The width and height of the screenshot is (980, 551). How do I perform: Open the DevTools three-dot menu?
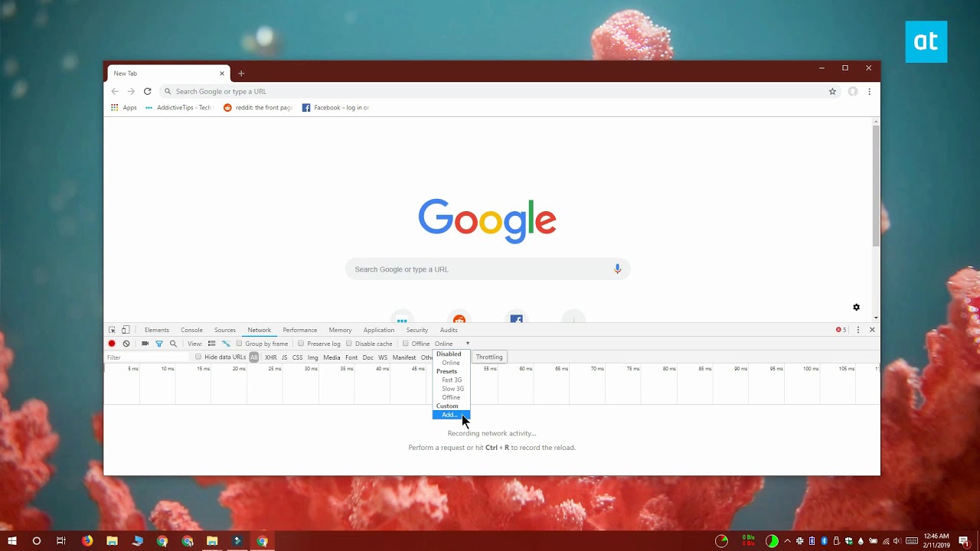(x=858, y=330)
